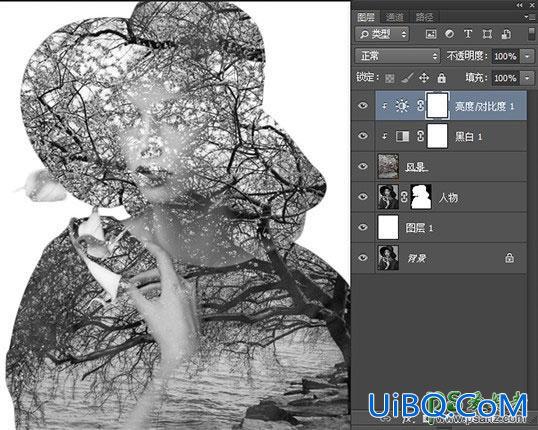Select the 黑白 1 layer mask thumbnail
Image resolution: width=538 pixels, height=430 pixels.
437,136
